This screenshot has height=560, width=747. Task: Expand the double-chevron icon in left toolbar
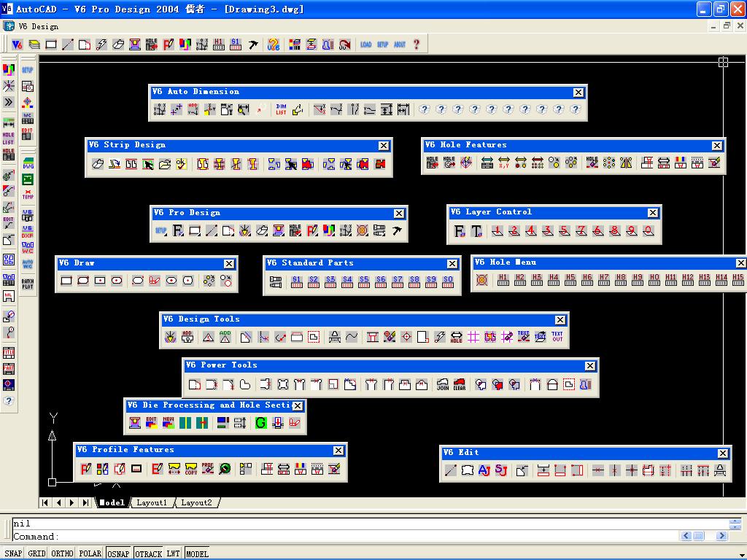pyautogui.click(x=9, y=102)
